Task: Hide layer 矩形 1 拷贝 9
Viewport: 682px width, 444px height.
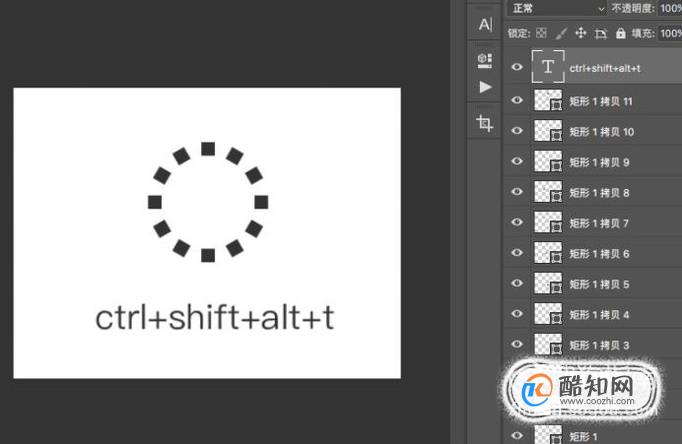Action: pos(517,161)
